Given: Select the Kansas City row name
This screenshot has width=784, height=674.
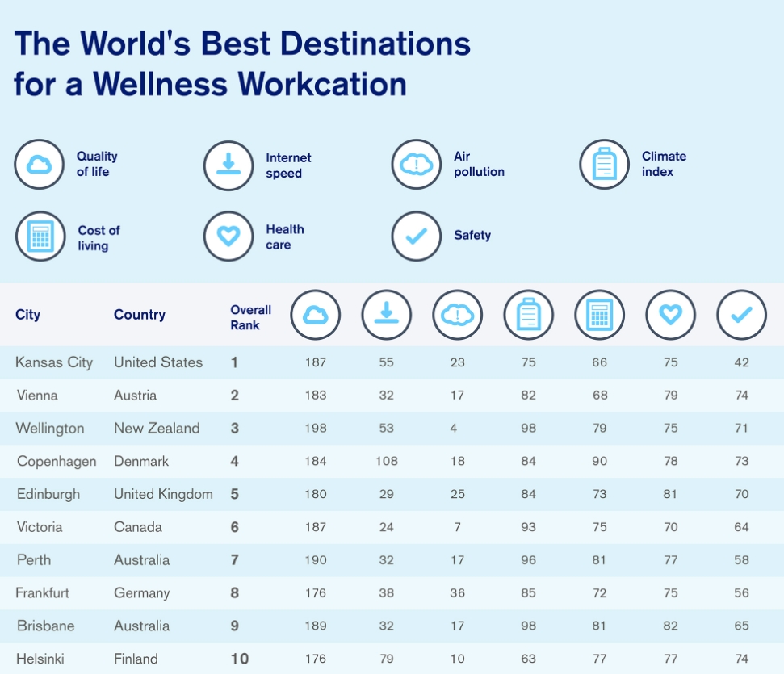Looking at the screenshot, I should pos(54,362).
